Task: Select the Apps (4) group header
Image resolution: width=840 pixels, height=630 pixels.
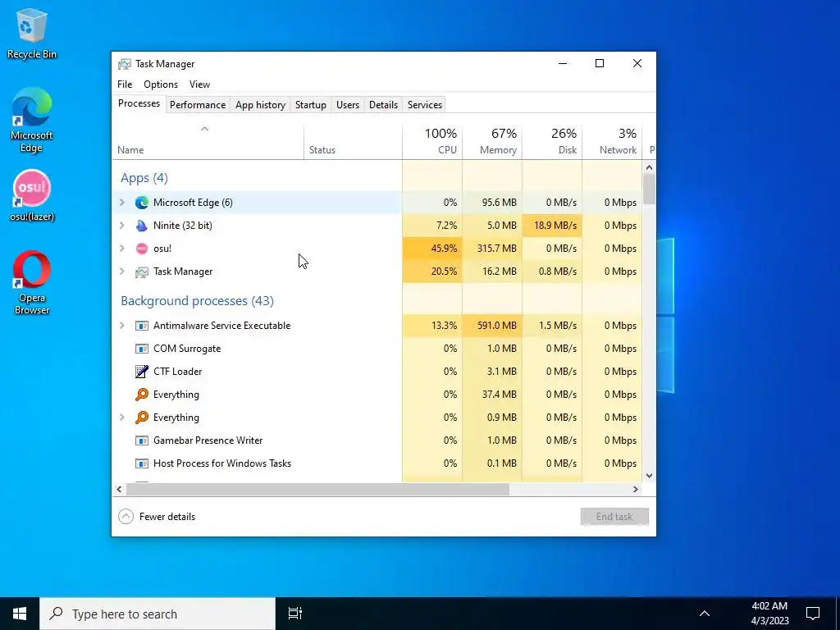Action: coord(144,178)
